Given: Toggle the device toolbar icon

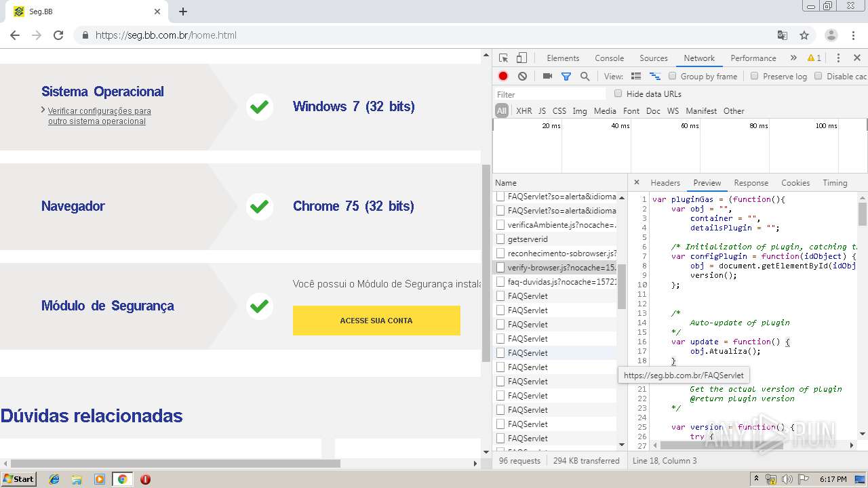Looking at the screenshot, I should point(521,58).
